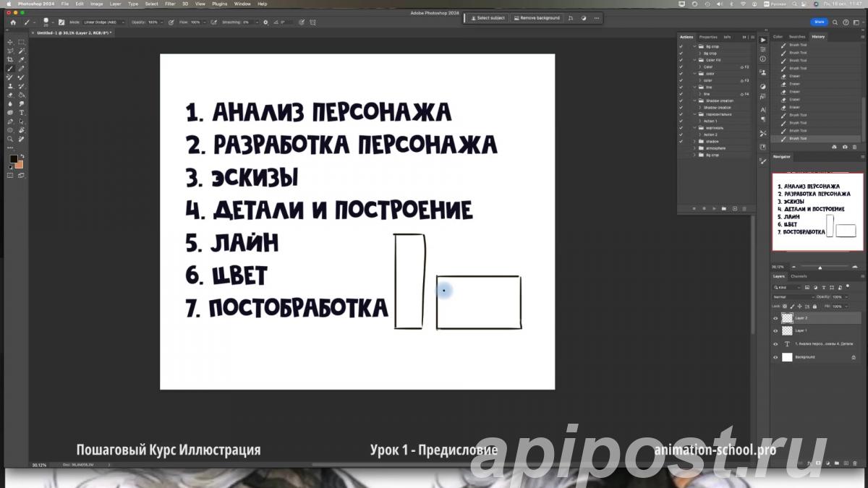The height and width of the screenshot is (488, 868).
Task: Select the Untitled-1 document tab
Action: pos(74,33)
